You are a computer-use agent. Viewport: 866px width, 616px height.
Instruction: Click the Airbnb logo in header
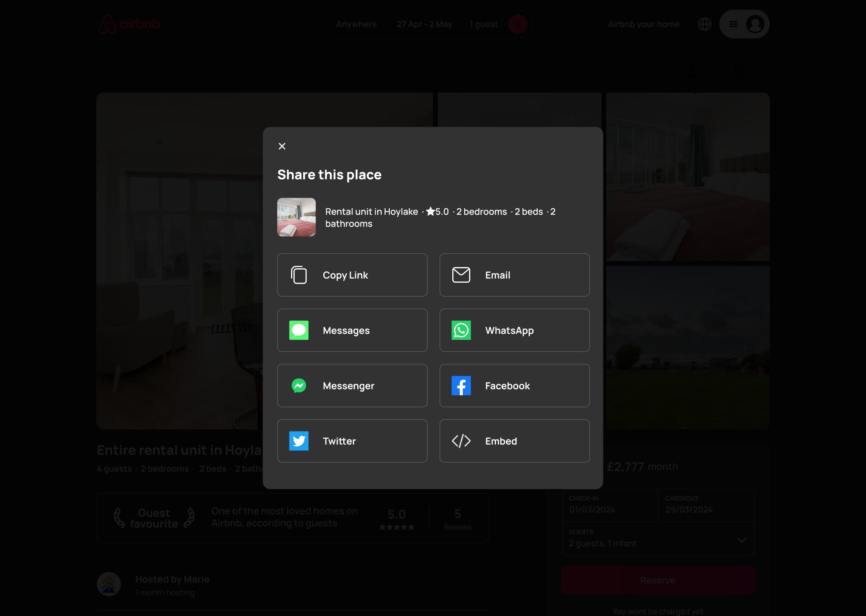click(129, 24)
